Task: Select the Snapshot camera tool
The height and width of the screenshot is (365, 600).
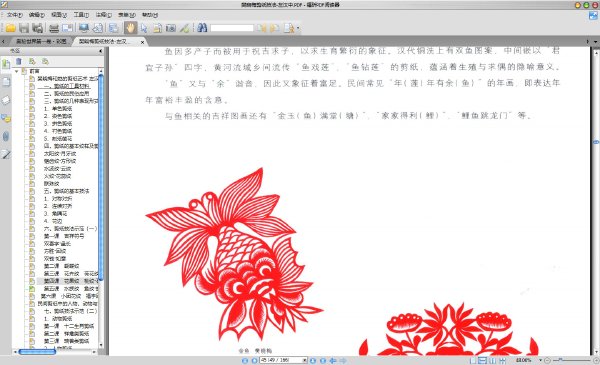Action: tap(171, 28)
